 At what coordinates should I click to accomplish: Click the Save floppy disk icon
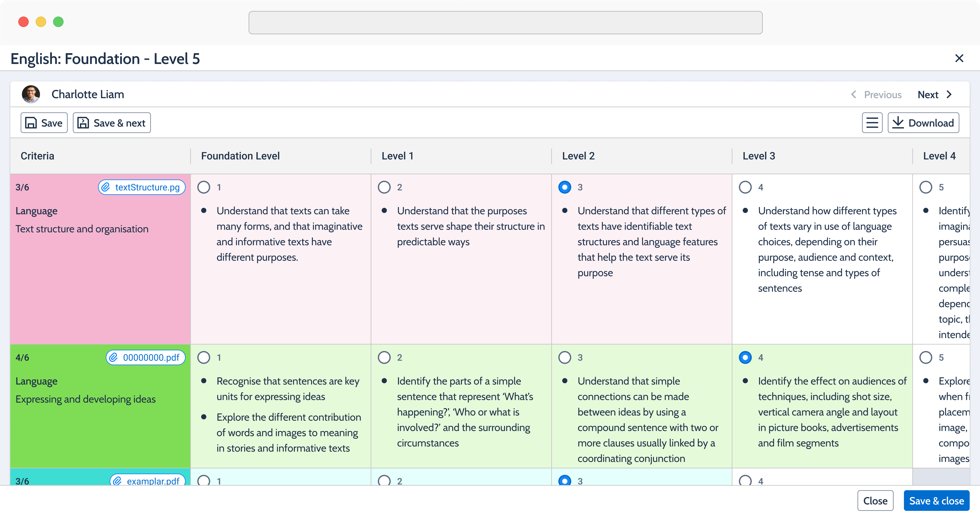pos(31,123)
